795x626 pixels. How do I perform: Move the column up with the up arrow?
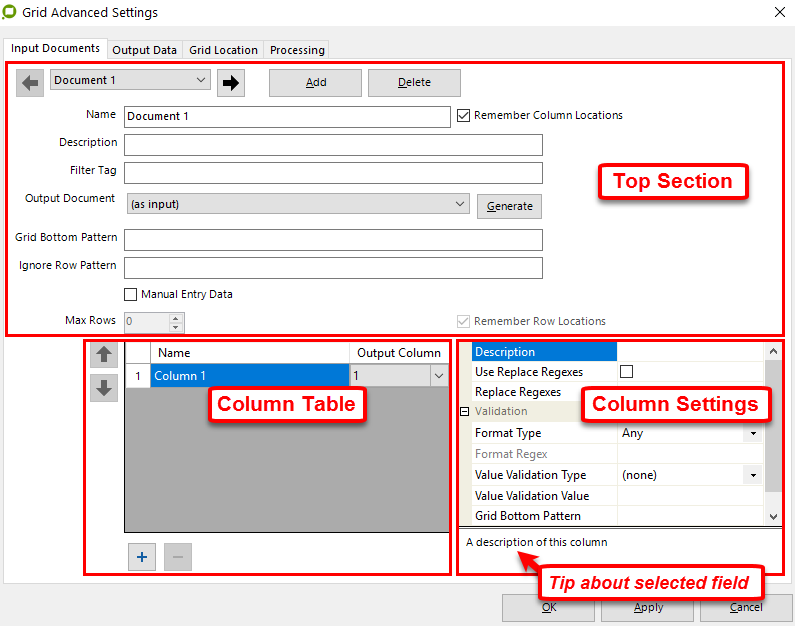[x=104, y=355]
